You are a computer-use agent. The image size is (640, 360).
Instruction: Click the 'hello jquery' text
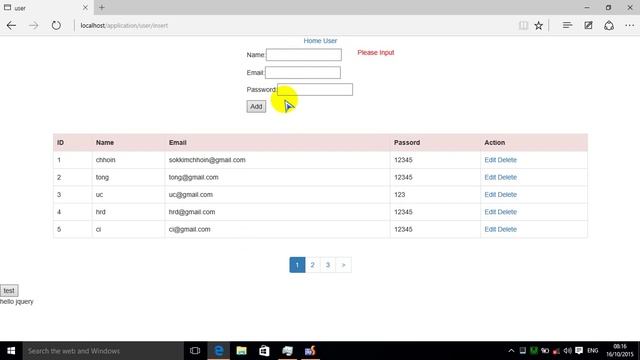17,302
